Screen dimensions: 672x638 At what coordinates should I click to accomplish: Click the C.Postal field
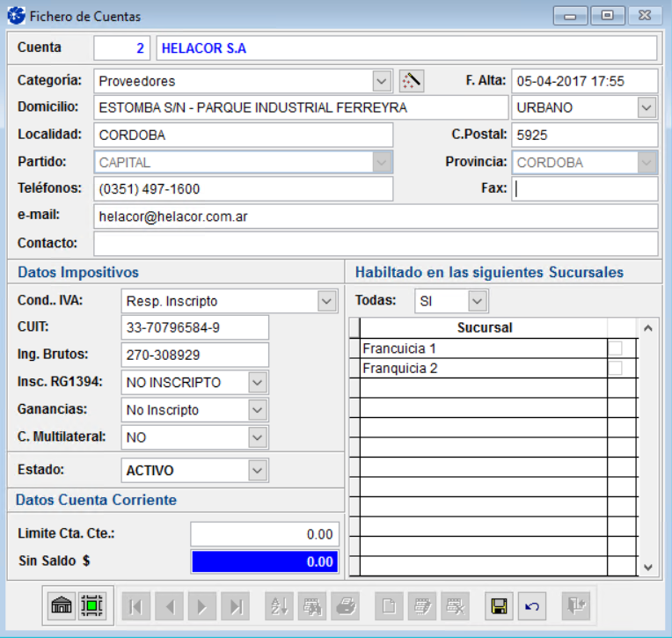pyautogui.click(x=585, y=135)
